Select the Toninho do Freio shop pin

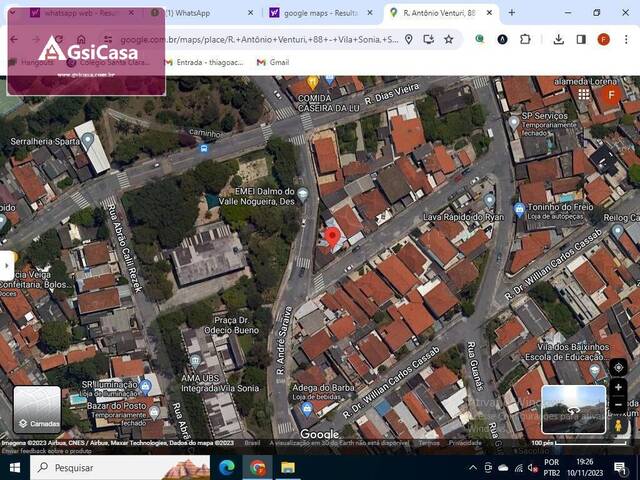pos(519,210)
